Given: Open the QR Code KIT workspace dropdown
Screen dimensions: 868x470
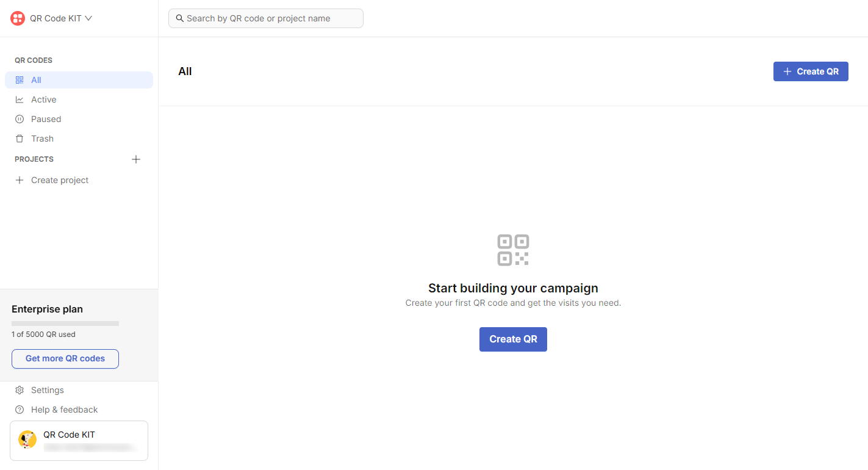Looking at the screenshot, I should (87, 18).
